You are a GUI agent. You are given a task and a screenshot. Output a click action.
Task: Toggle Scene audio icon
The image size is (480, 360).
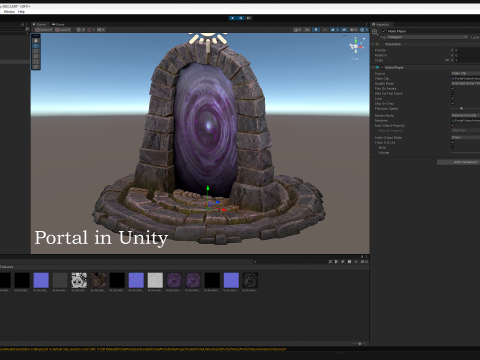click(325, 30)
